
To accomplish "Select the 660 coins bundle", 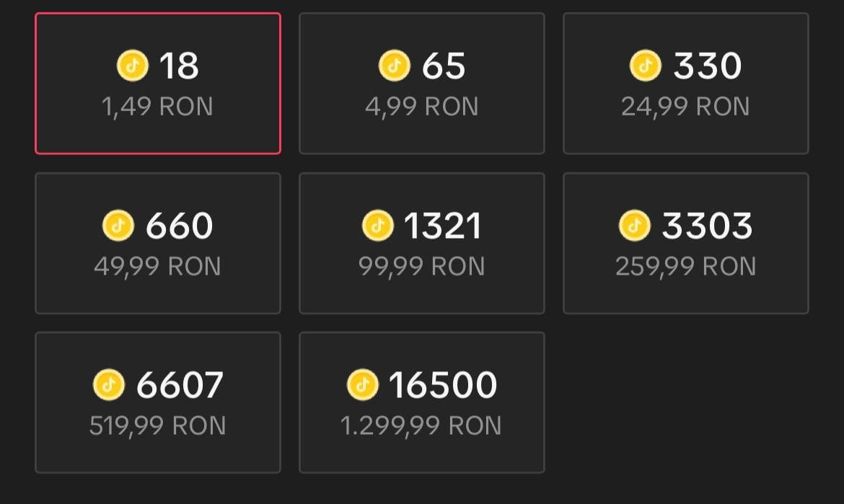I will pos(158,243).
